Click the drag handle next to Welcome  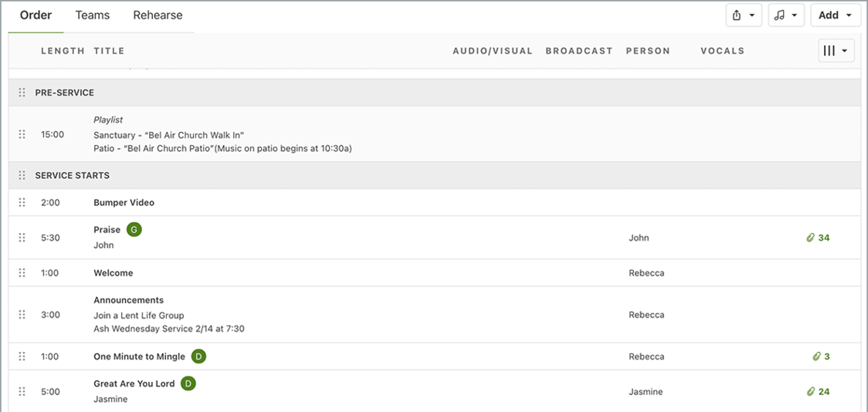(22, 273)
